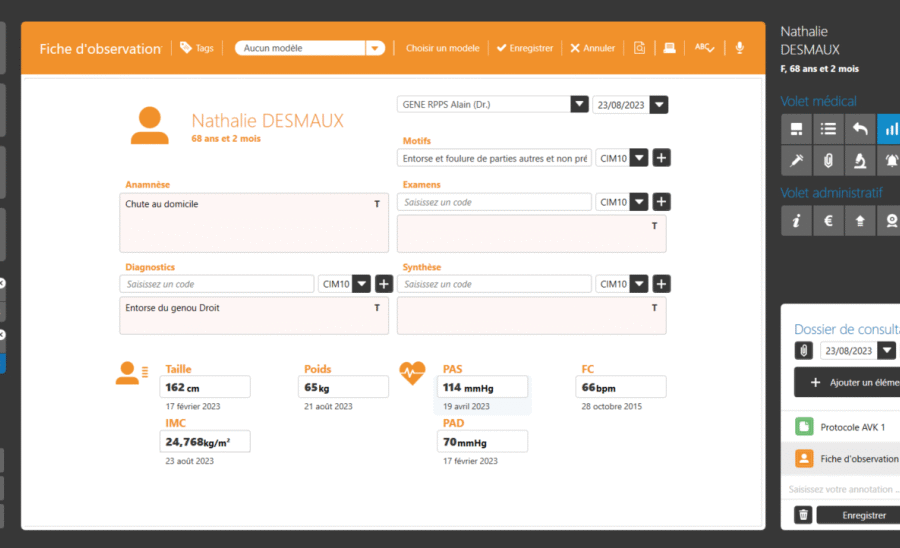
Task: Open the Dossier de consultation date dropdown
Action: (887, 351)
